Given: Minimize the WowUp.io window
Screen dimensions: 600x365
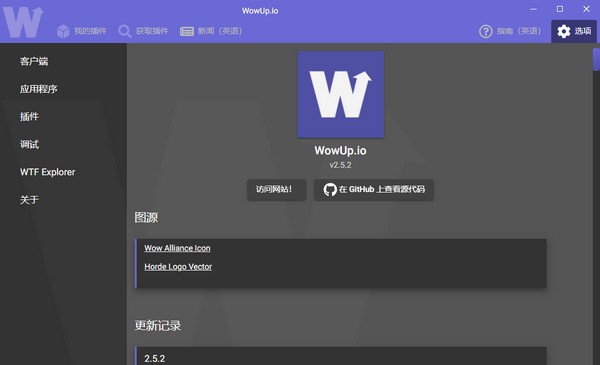Looking at the screenshot, I should 533,9.
